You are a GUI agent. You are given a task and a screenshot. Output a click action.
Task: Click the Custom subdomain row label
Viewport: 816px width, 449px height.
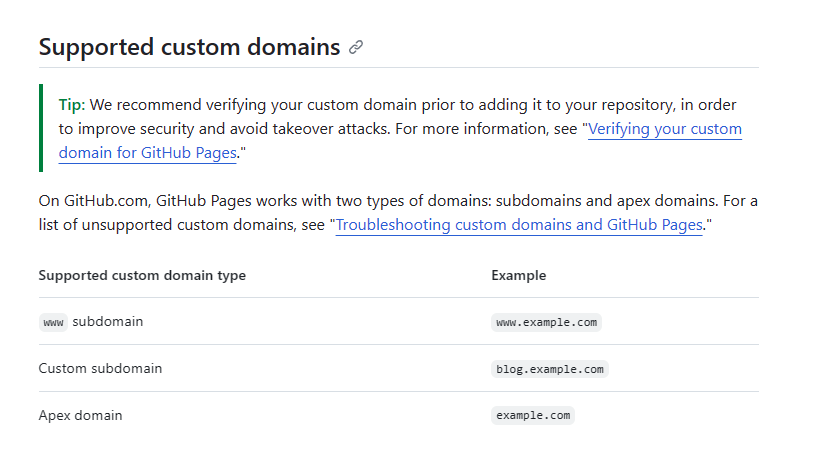[100, 368]
